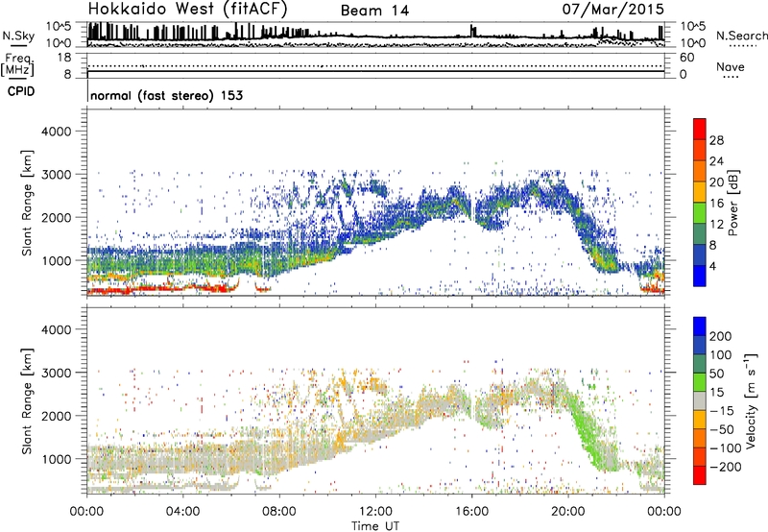
Task: Click the -200 label on velocity colorbar
Action: [725, 467]
